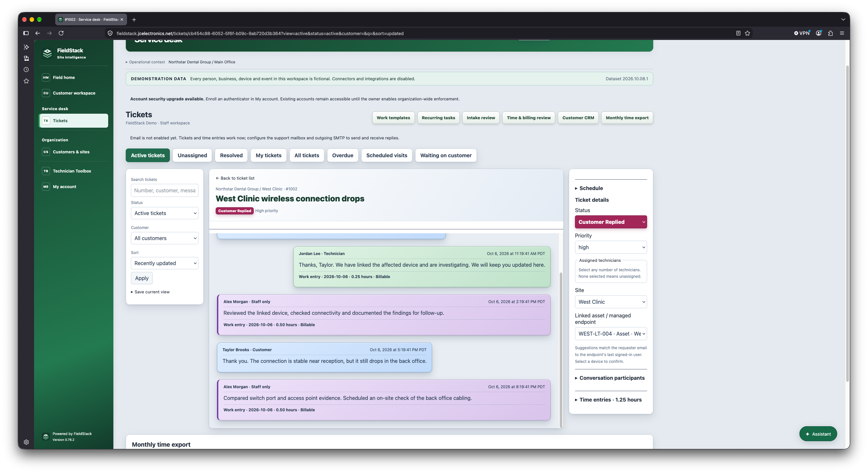868x473 pixels.
Task: Open the browser account profile icon
Action: pyautogui.click(x=819, y=33)
